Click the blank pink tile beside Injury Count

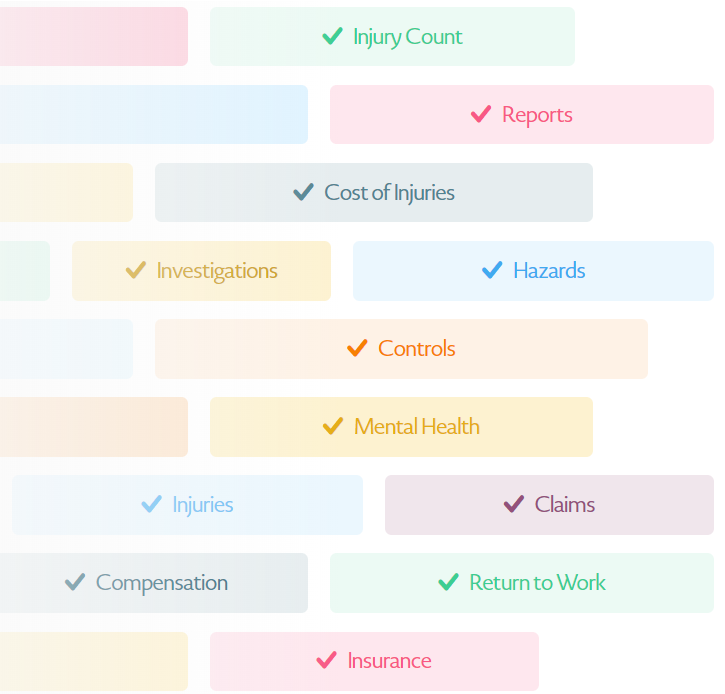coord(94,37)
